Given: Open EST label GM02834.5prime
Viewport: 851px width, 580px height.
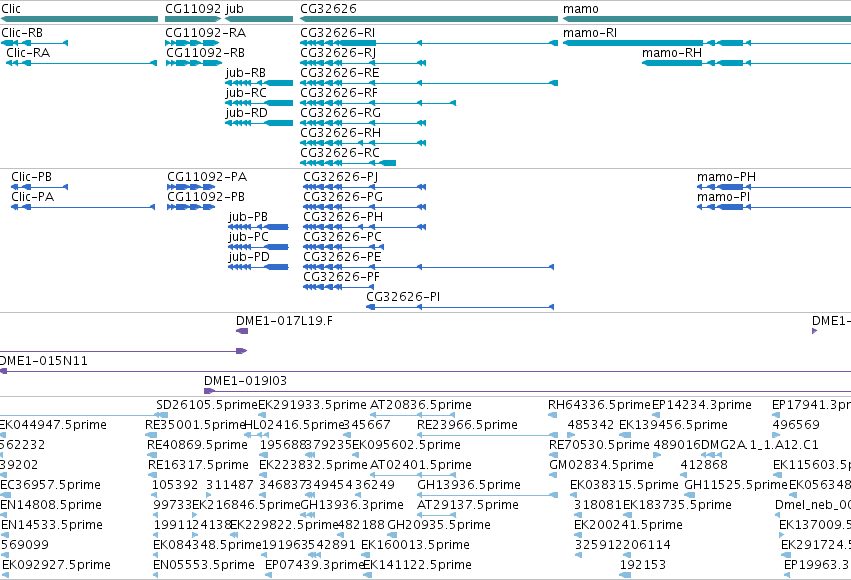Looking at the screenshot, I should [601, 465].
